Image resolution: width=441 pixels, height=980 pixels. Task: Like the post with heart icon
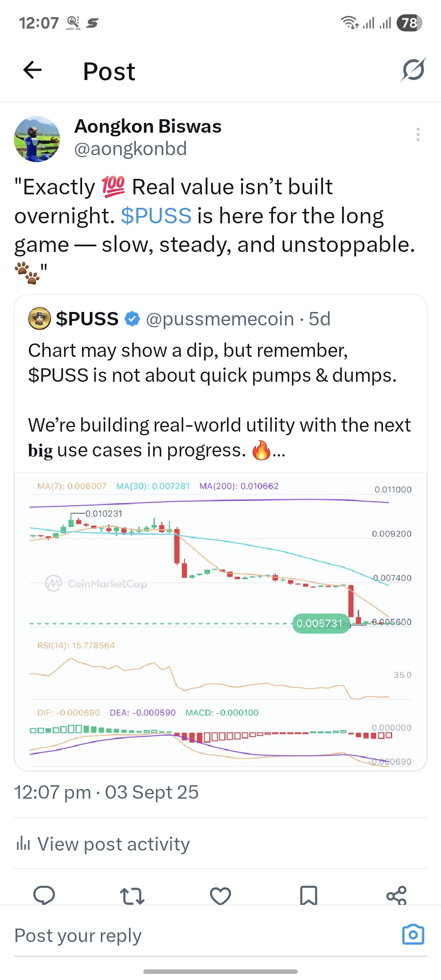(220, 895)
